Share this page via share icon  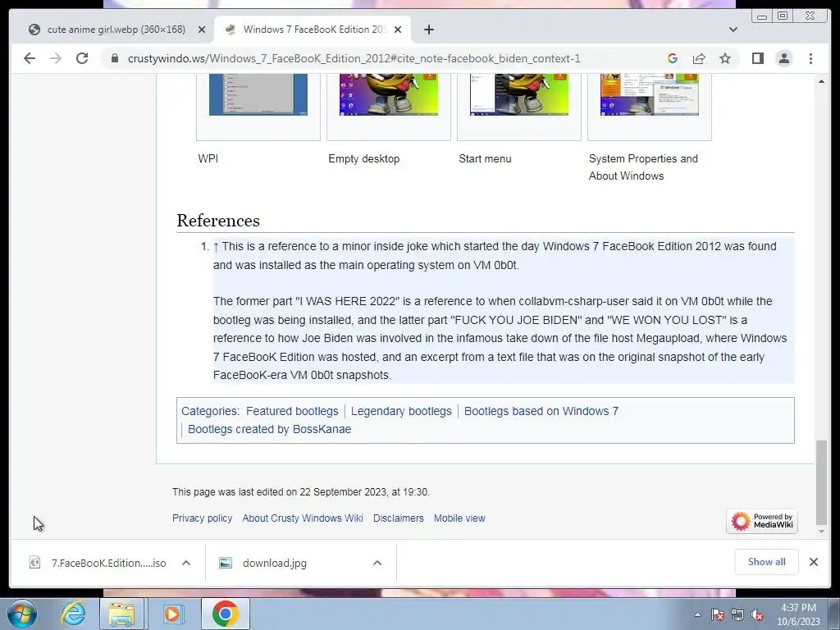pos(699,58)
